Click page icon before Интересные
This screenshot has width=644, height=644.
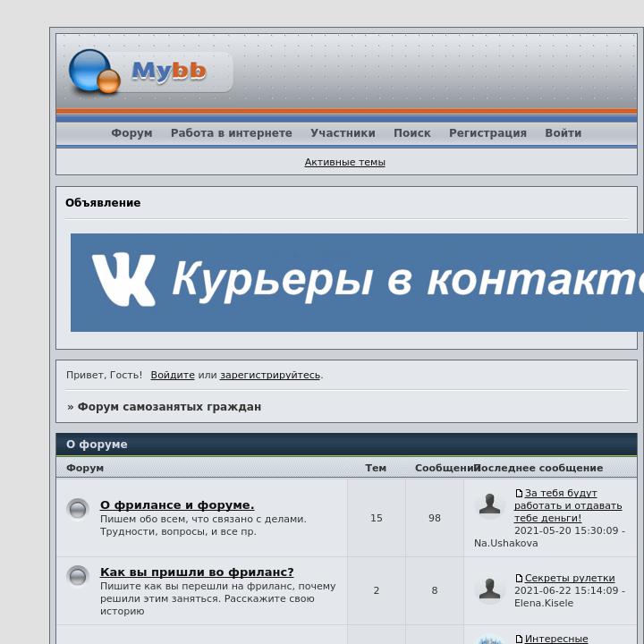click(x=519, y=639)
